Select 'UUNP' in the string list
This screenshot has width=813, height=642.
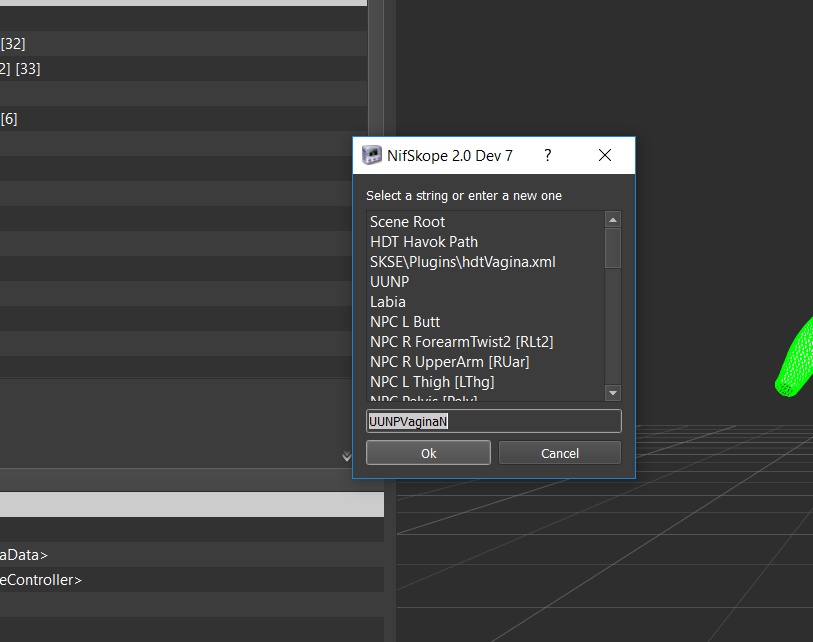click(485, 282)
